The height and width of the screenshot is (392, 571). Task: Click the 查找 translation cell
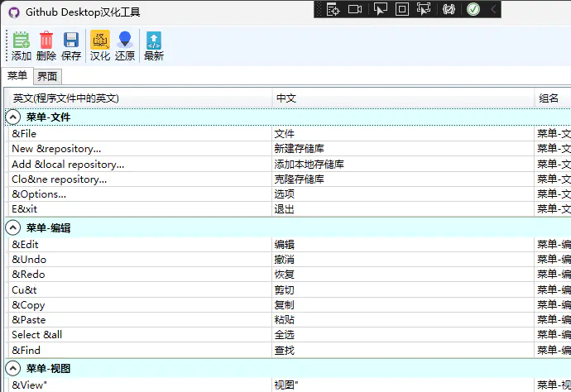point(403,350)
